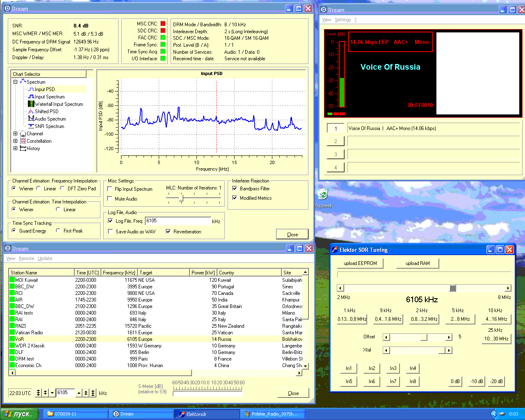Switch to Elektorsdr taskbar item

pos(207,414)
